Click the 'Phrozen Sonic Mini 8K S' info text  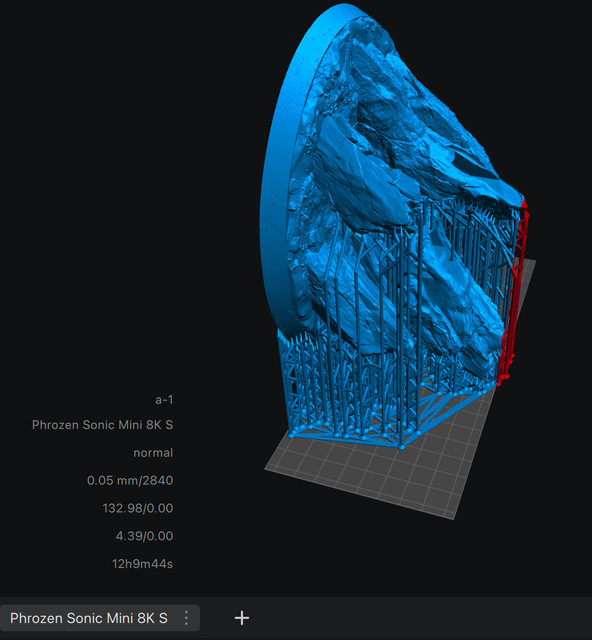(102, 425)
